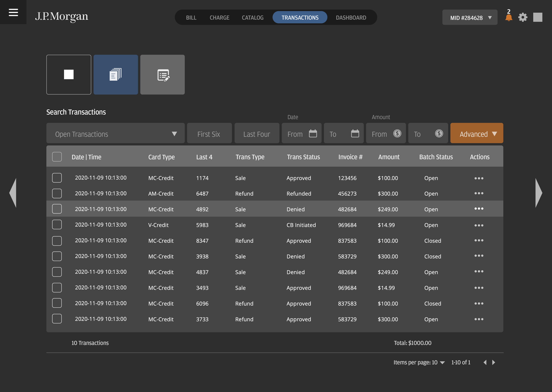
Task: Go to the Catalog tab
Action: tap(252, 17)
